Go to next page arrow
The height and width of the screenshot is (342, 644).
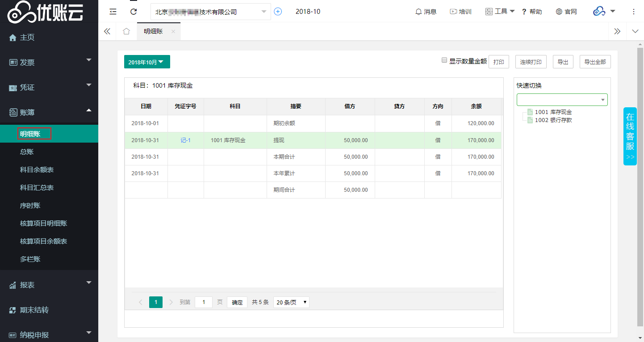pos(171,302)
